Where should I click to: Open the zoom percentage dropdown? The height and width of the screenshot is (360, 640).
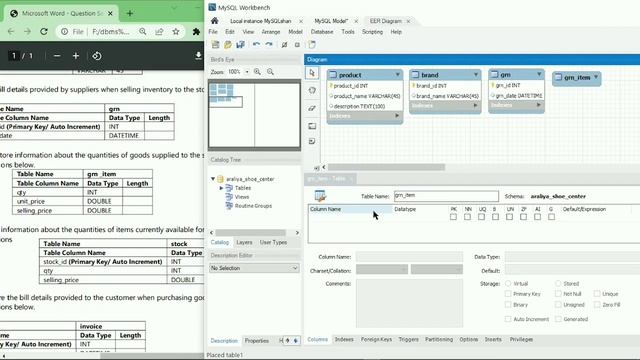tap(247, 72)
